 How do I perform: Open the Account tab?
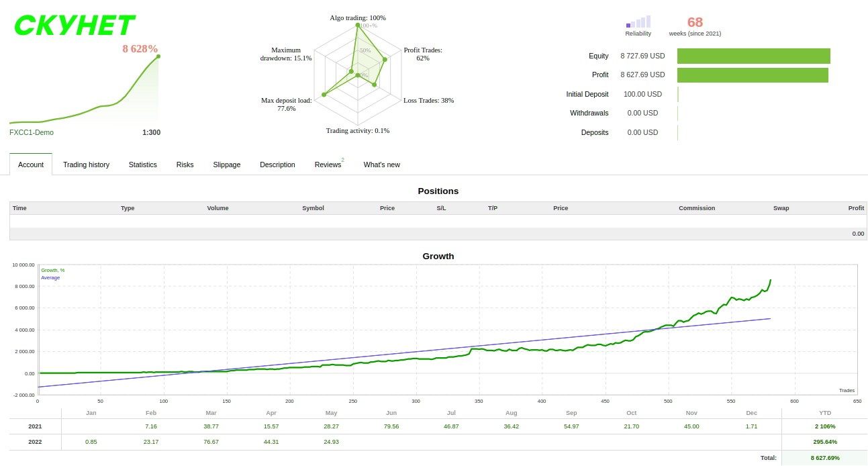pyautogui.click(x=31, y=165)
